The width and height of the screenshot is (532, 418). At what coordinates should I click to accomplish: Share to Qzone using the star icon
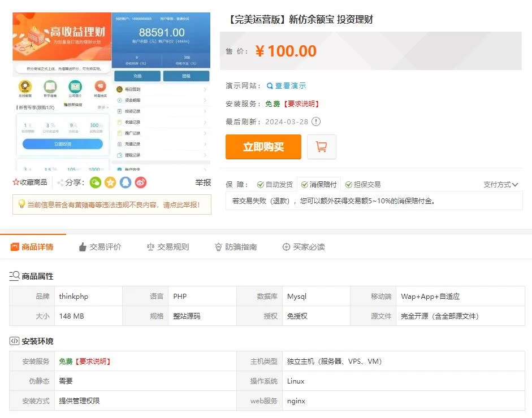click(111, 182)
